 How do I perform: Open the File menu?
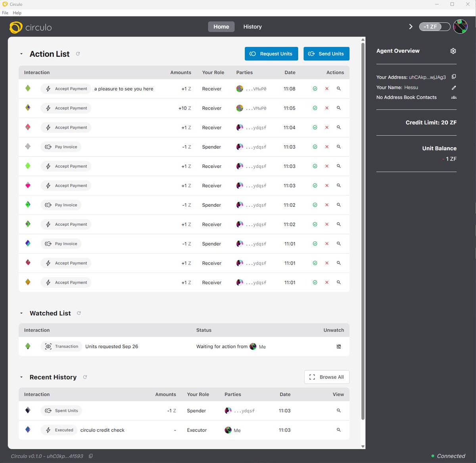5,13
